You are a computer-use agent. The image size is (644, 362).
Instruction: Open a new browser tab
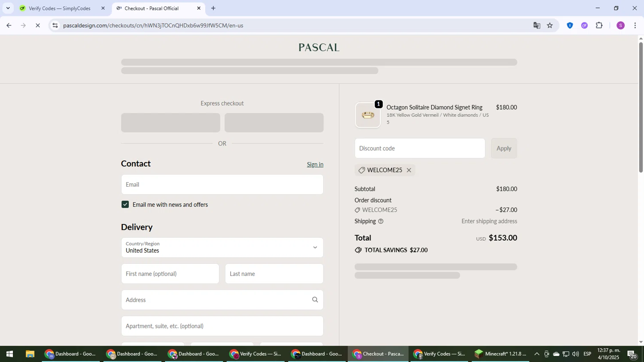tap(213, 8)
